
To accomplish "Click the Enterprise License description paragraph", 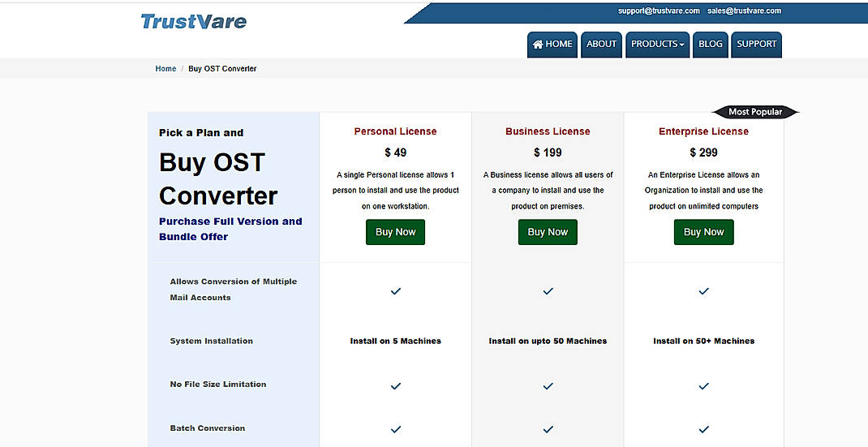I will tap(703, 190).
